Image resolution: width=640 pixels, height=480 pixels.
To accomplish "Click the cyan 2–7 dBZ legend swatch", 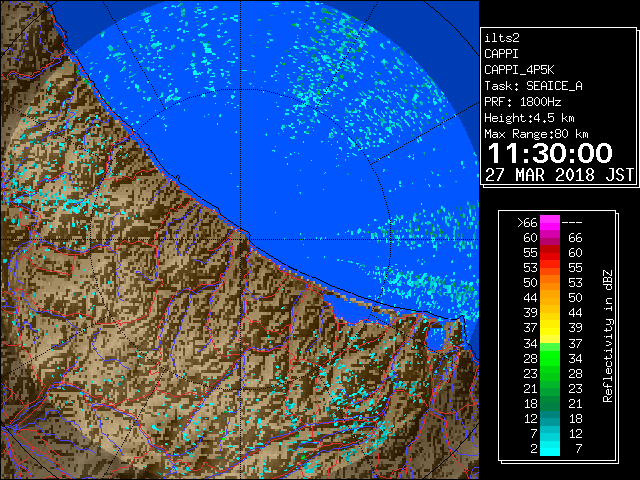I will (550, 448).
